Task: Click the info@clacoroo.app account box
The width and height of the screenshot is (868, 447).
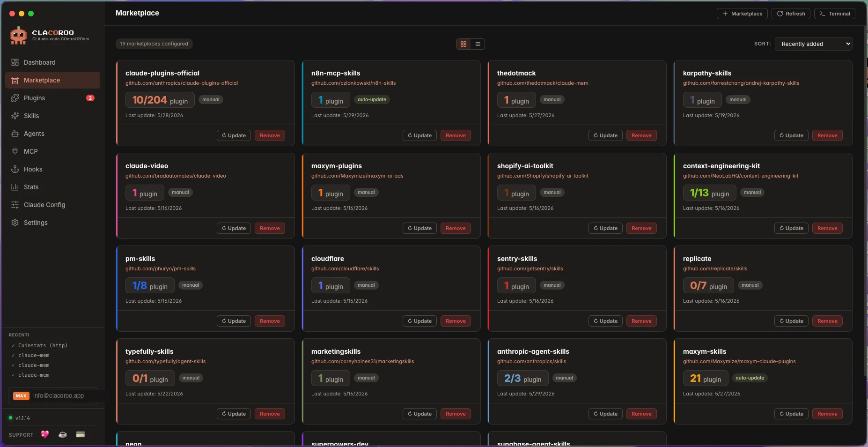Action: [x=52, y=395]
